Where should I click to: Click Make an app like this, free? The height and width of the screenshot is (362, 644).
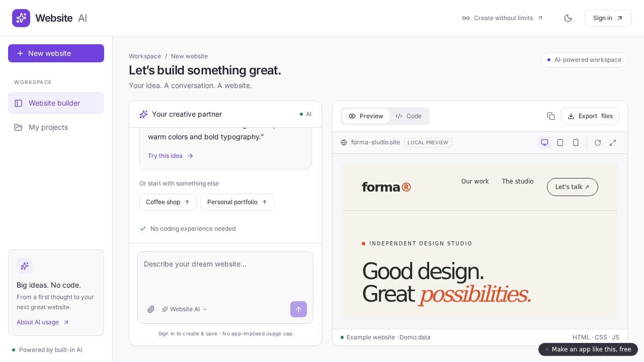(588, 349)
